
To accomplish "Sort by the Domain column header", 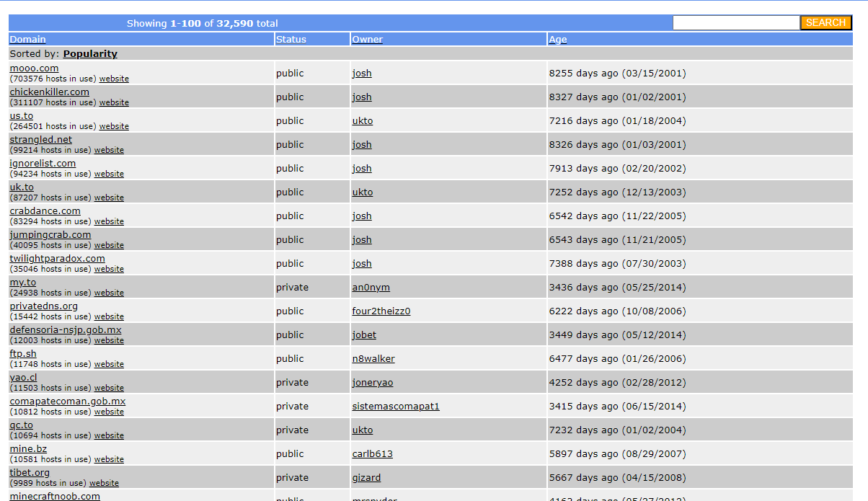I will click(27, 40).
